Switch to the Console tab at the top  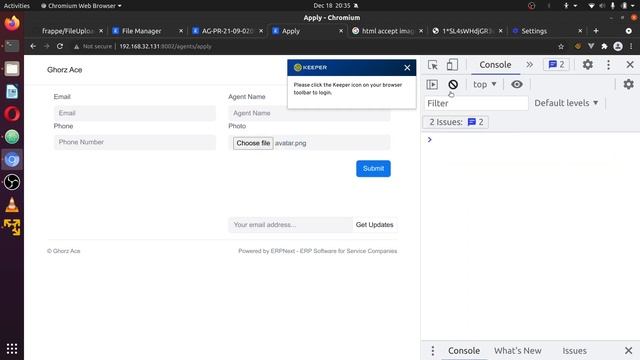click(495, 65)
